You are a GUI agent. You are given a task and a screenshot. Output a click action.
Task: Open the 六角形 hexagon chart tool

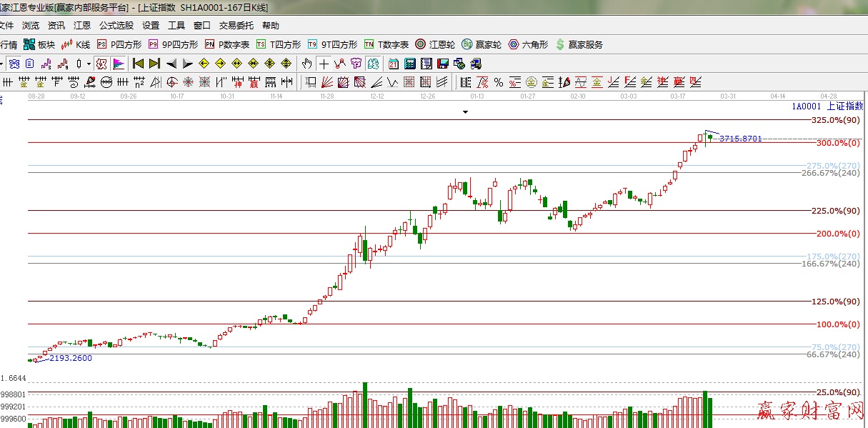click(x=528, y=44)
